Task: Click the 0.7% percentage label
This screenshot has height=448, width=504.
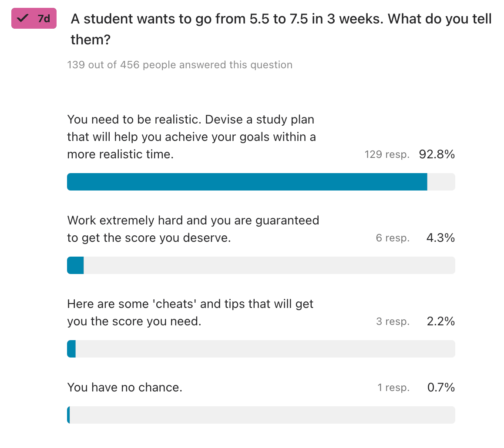Action: (441, 388)
